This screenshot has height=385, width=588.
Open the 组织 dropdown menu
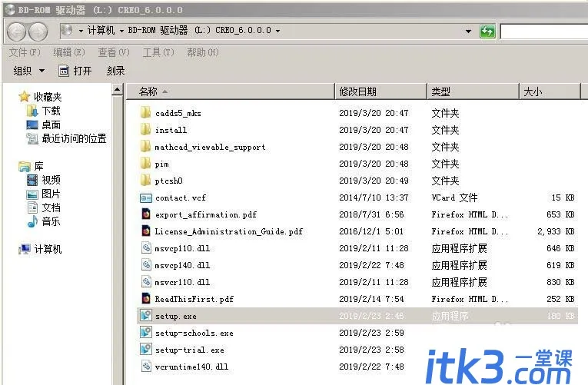29,71
